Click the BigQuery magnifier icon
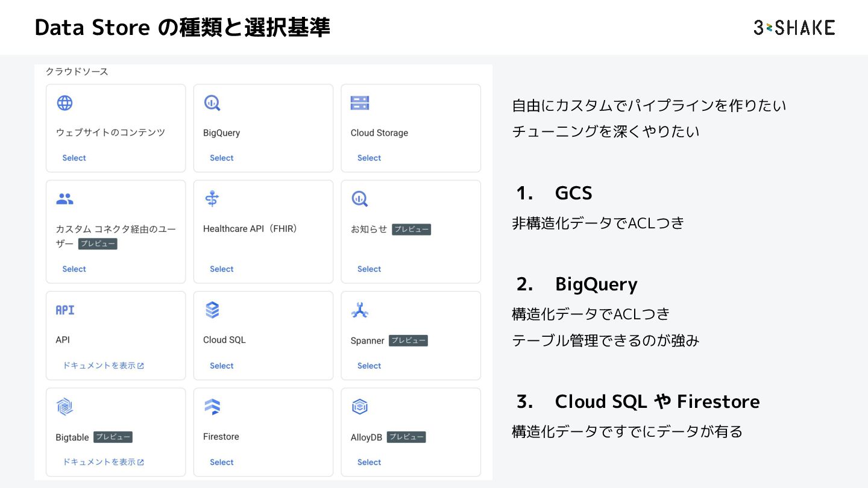Screen dimensions: 868x488 tap(212, 103)
